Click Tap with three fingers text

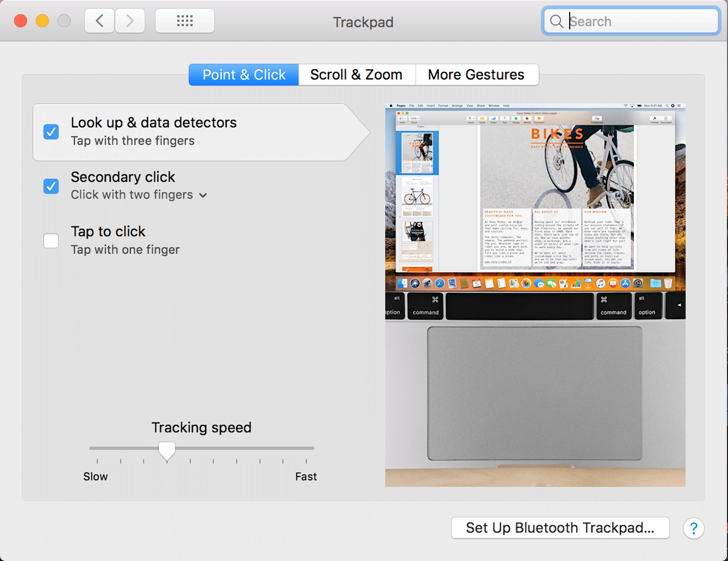[133, 141]
